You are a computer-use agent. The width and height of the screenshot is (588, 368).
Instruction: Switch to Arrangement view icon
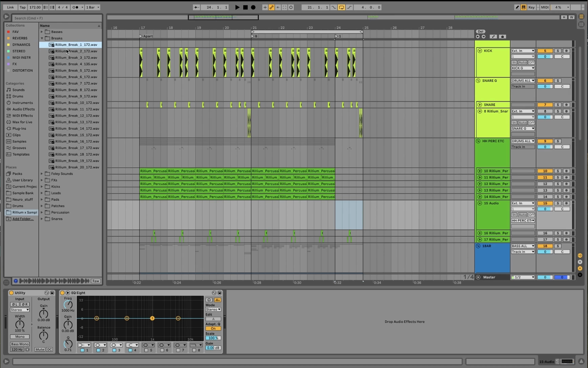coord(581,17)
